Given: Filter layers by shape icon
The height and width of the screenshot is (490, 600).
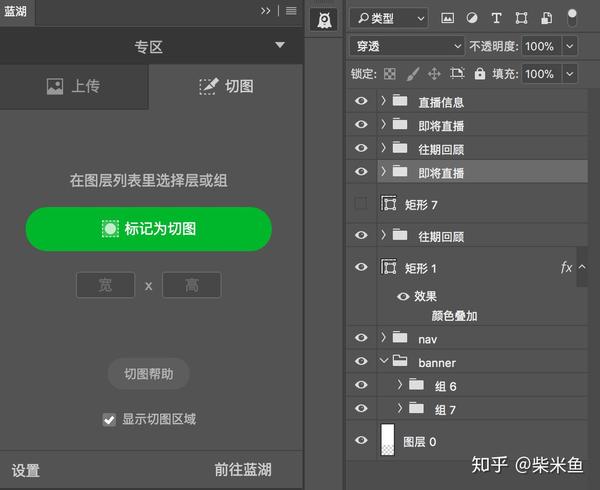Looking at the screenshot, I should point(521,18).
